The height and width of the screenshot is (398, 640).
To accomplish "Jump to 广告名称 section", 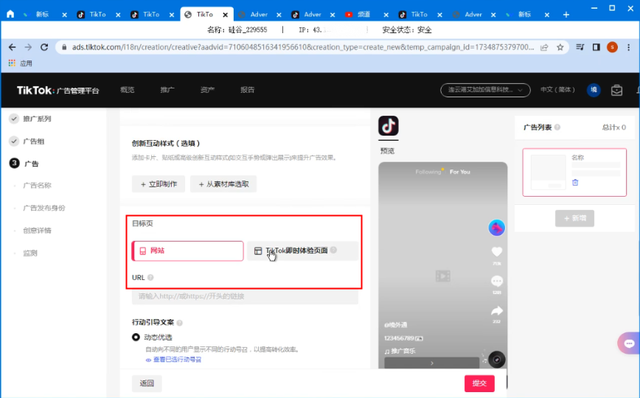I will (x=37, y=185).
